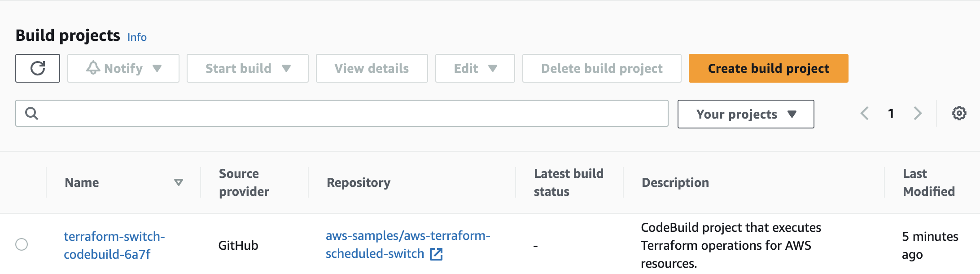The image size is (980, 274).
Task: Sort by Name column arrow
Action: (x=179, y=182)
